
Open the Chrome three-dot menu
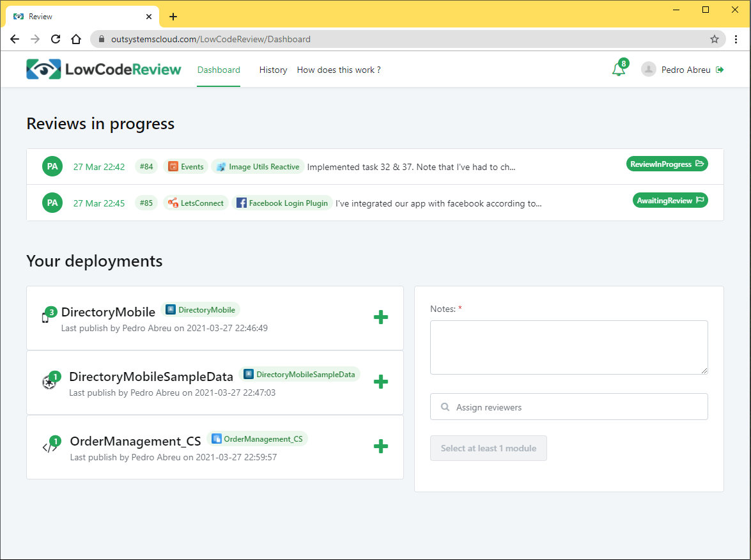point(736,39)
